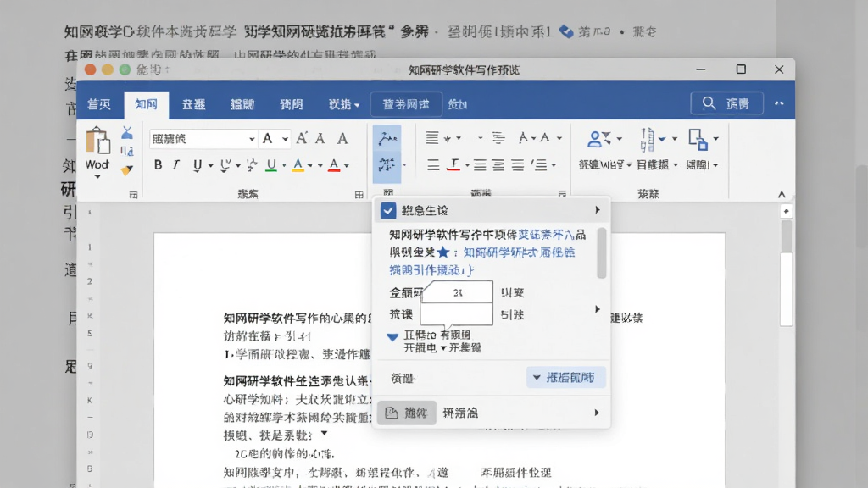Click the lower highlighted dotted-pattern ribbon button
Screen dimensions: 868x488
[x=387, y=165]
